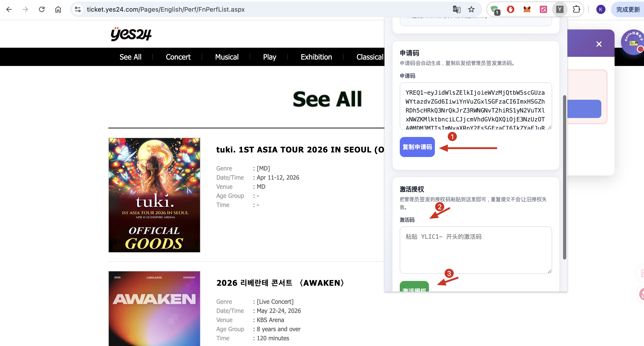
Task: Click the 'See All' page heading
Action: click(327, 99)
